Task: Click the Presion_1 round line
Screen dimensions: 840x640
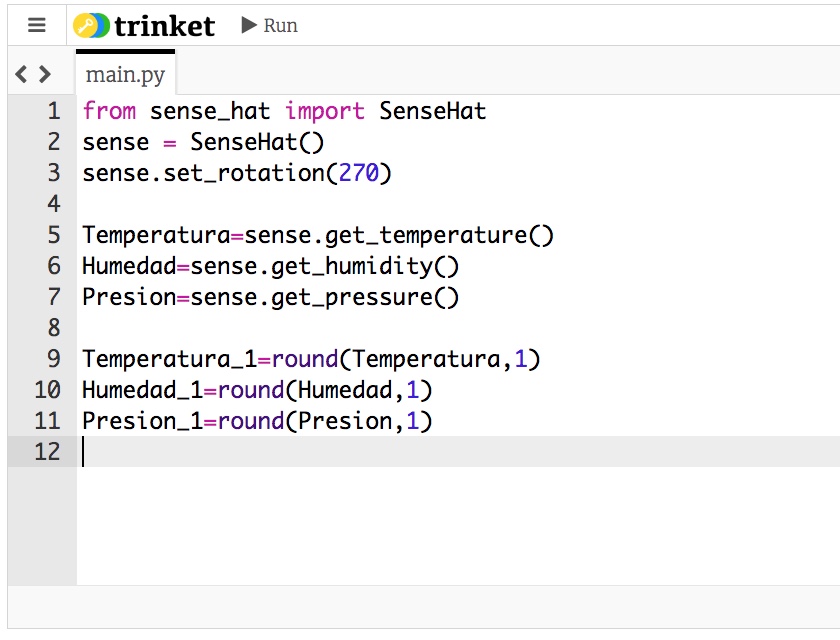Action: pos(257,421)
